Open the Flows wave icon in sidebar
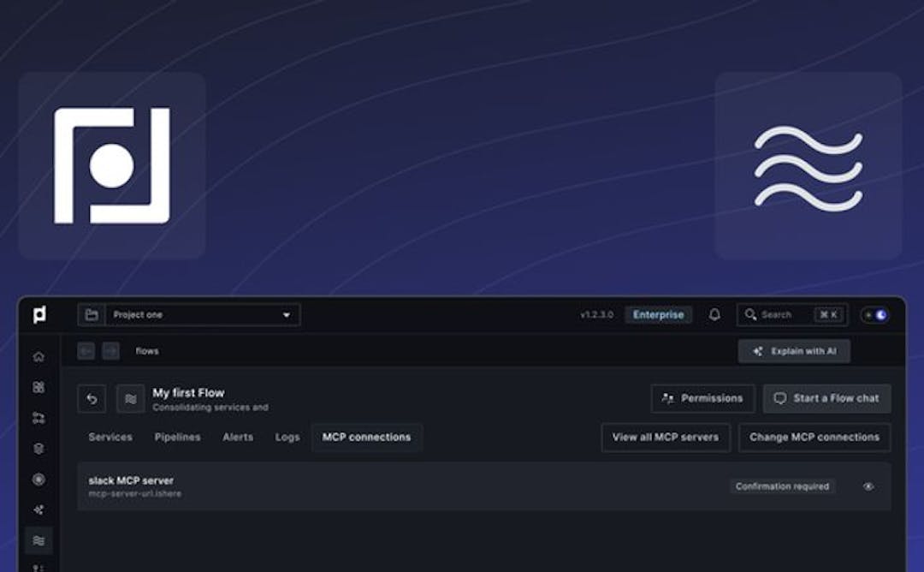The height and width of the screenshot is (572, 924). pos(38,541)
